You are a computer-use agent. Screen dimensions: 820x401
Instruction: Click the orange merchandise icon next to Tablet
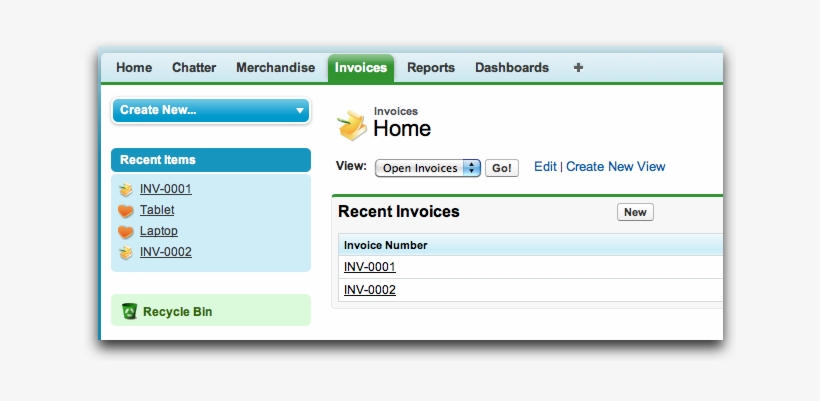pyautogui.click(x=126, y=210)
